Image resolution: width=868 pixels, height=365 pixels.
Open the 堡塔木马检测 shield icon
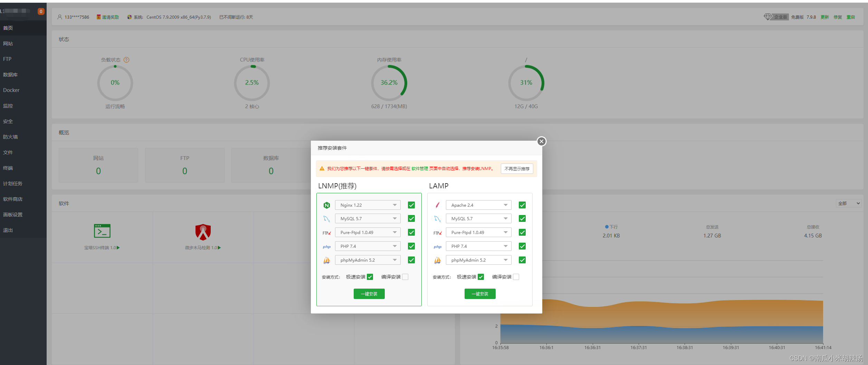coord(203,232)
